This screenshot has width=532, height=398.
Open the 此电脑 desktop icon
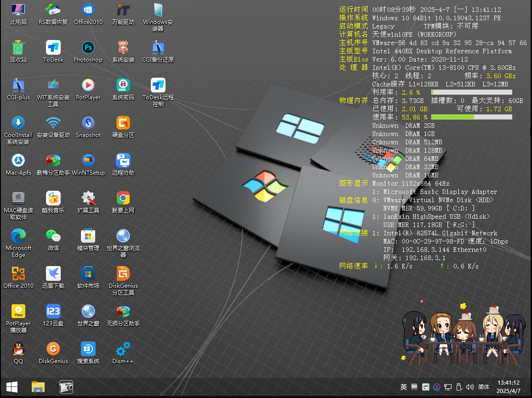coord(18,14)
